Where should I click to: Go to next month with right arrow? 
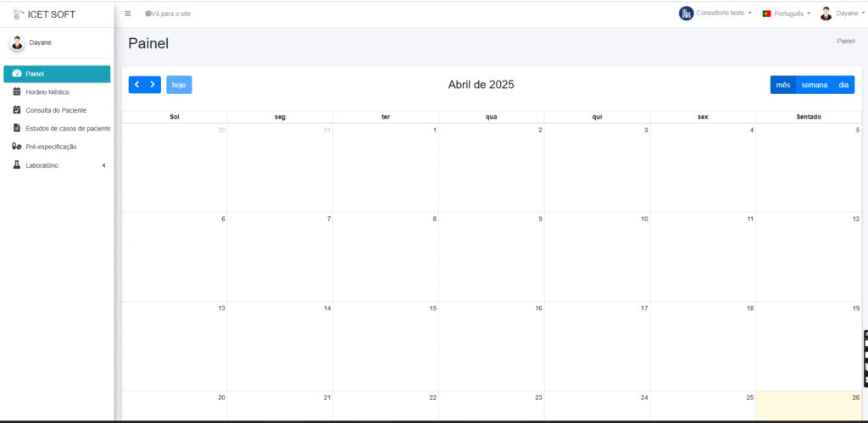coord(153,85)
